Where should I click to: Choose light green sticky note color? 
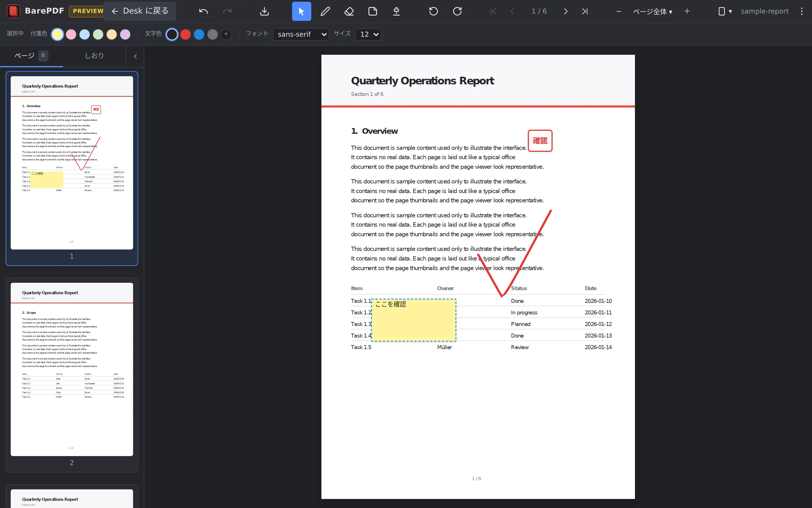click(98, 34)
